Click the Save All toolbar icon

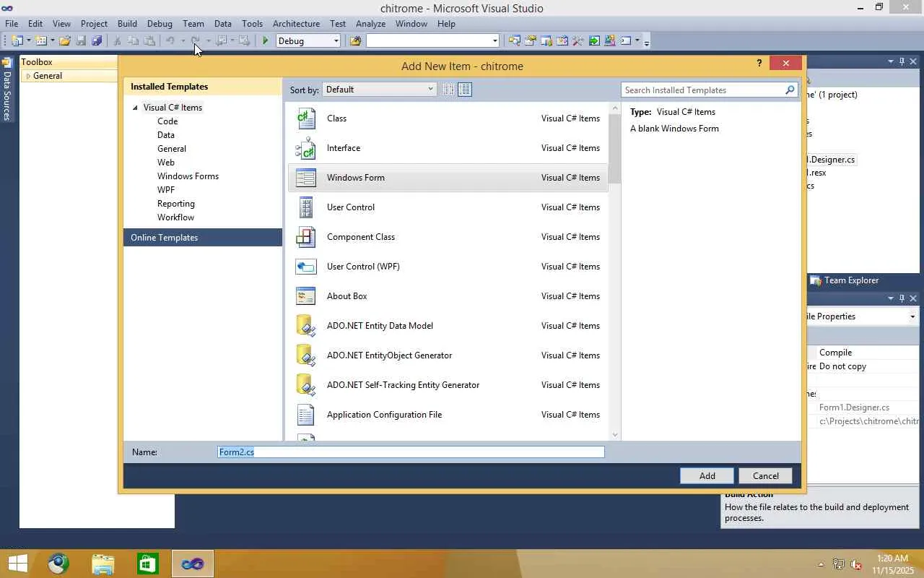[x=97, y=41]
